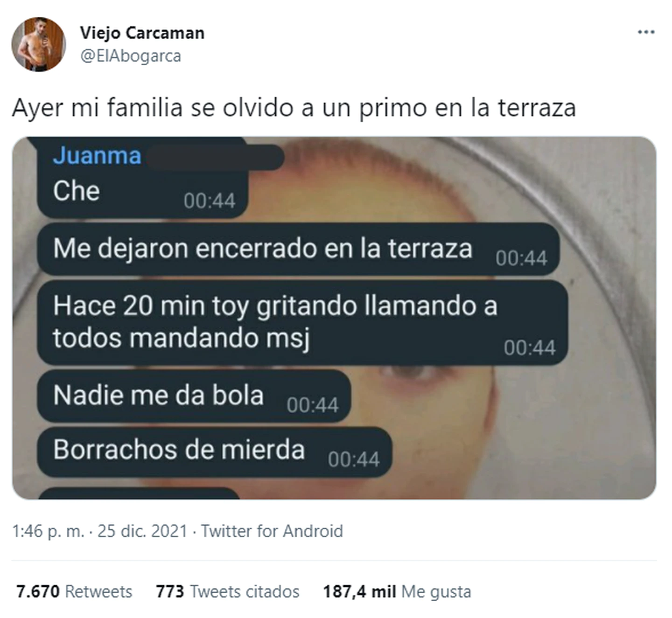Select the 'Che' message bubble
The width and height of the screenshot is (672, 618).
click(x=142, y=180)
